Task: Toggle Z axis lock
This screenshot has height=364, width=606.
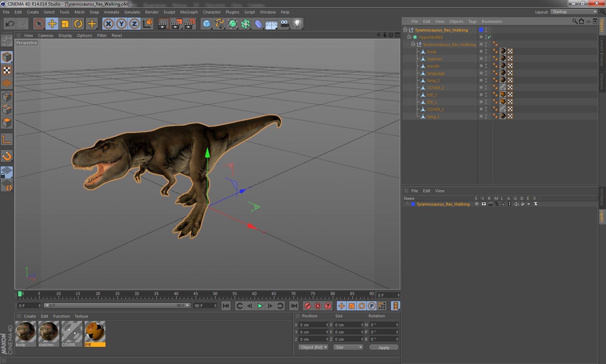Action: (134, 24)
